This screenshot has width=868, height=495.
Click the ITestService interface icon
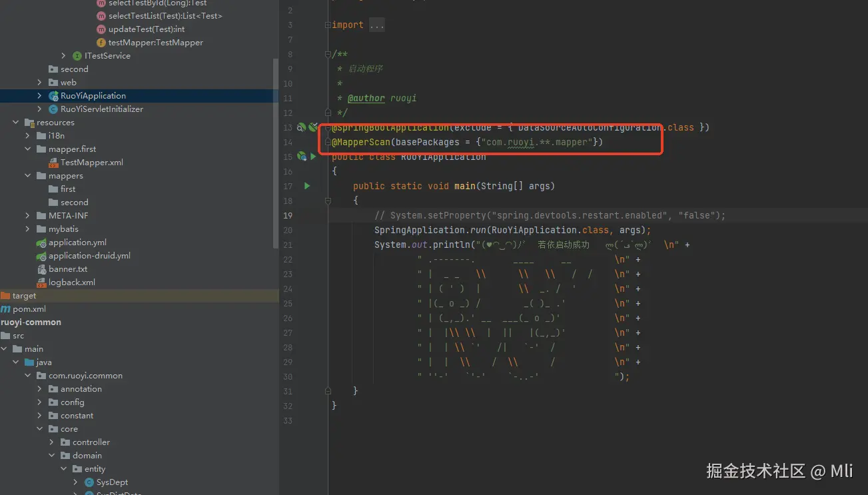tap(77, 56)
